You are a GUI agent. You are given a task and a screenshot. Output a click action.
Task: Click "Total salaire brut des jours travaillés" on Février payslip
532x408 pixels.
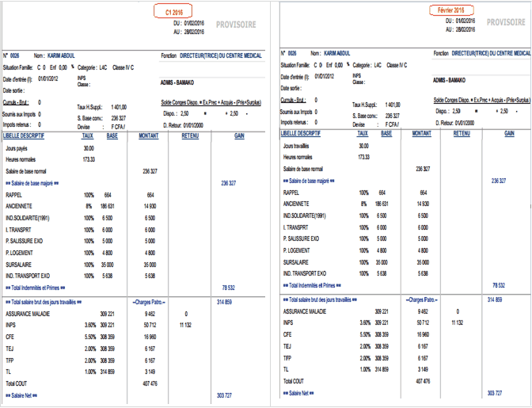[x=320, y=300]
